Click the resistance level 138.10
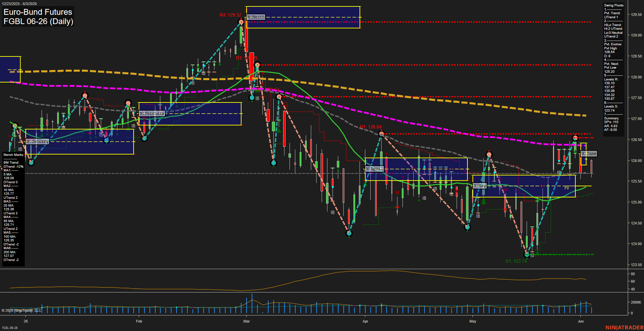The image size is (644, 331). 609,83
